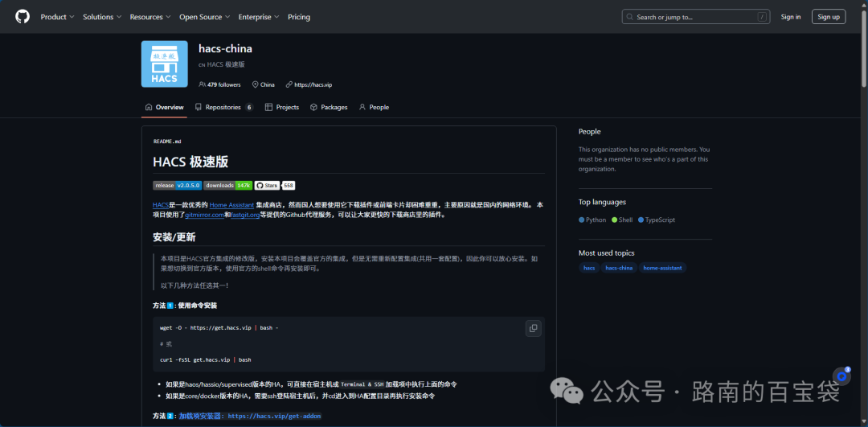Viewport: 868px width, 427px height.
Task: Expand the Enterprise menu
Action: [x=259, y=17]
